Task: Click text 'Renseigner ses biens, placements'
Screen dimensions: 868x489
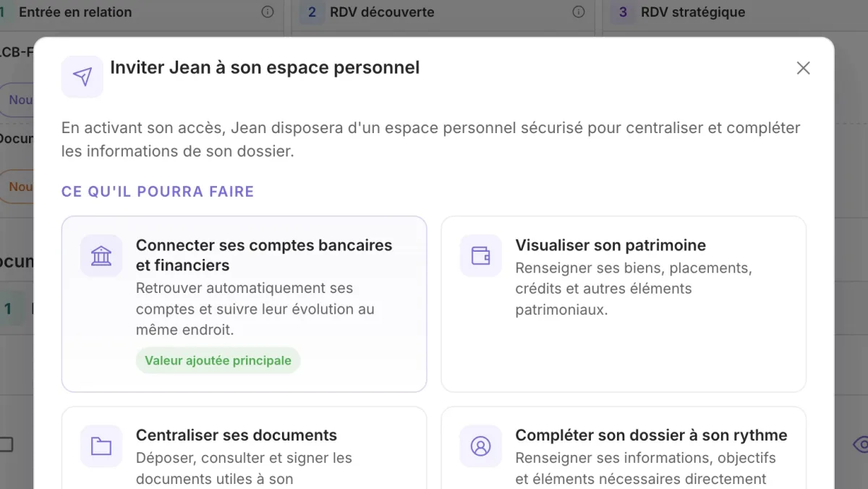Action: pos(634,268)
